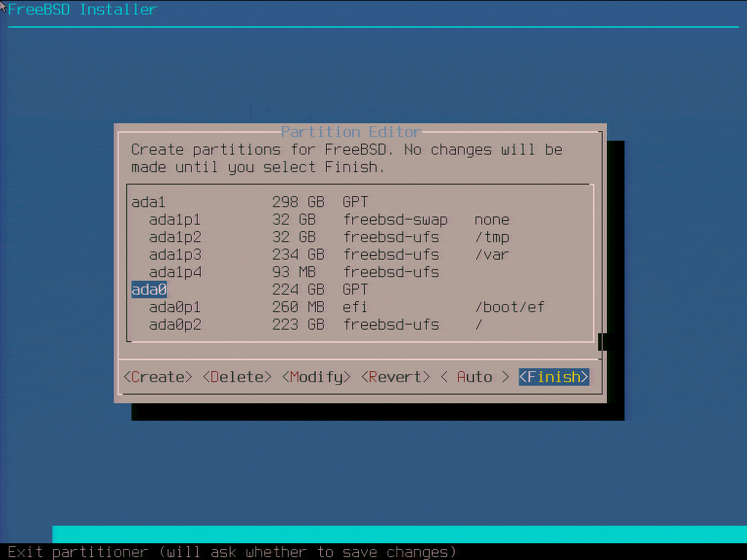Click the /tmp mount point
Viewport: 747px width, 560px height.
click(x=492, y=237)
